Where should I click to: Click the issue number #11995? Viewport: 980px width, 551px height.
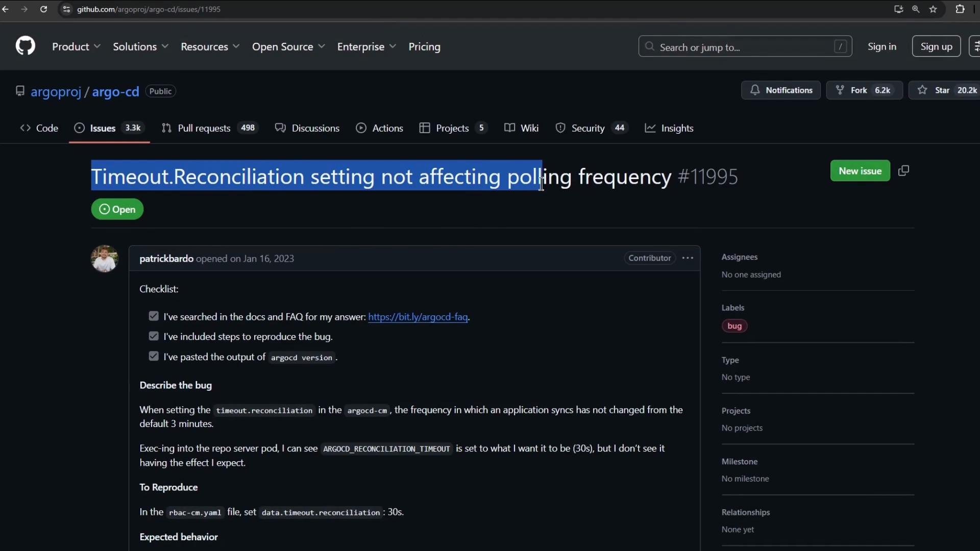[x=707, y=177]
